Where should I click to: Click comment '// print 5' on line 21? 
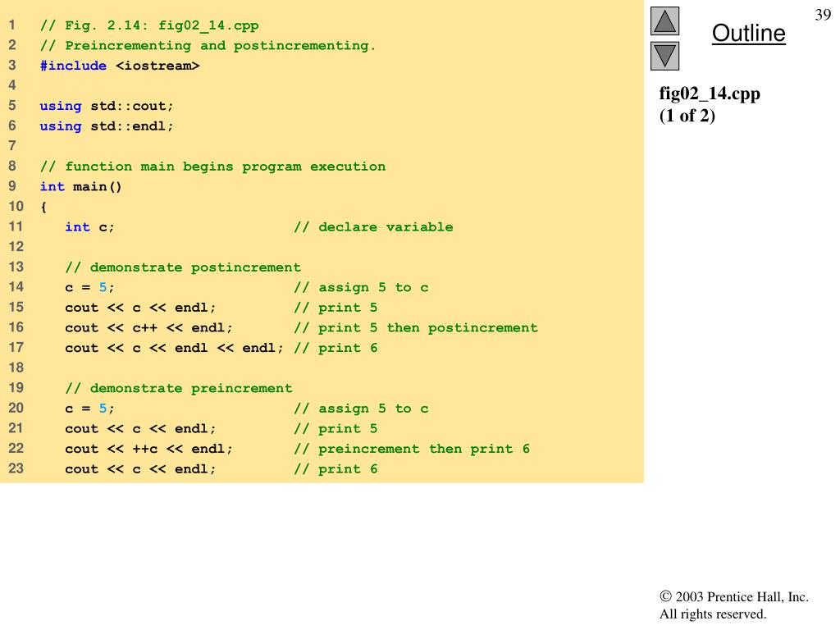pyautogui.click(x=336, y=429)
